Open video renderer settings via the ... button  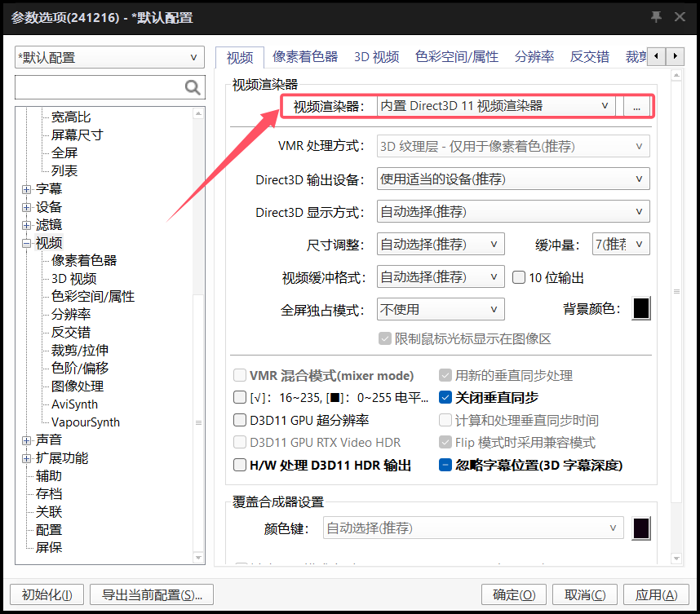pyautogui.click(x=637, y=106)
